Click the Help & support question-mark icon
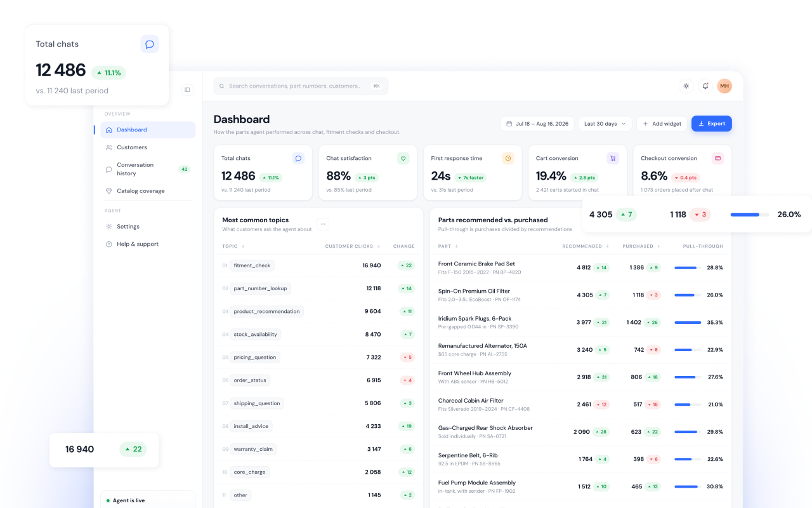 [109, 244]
